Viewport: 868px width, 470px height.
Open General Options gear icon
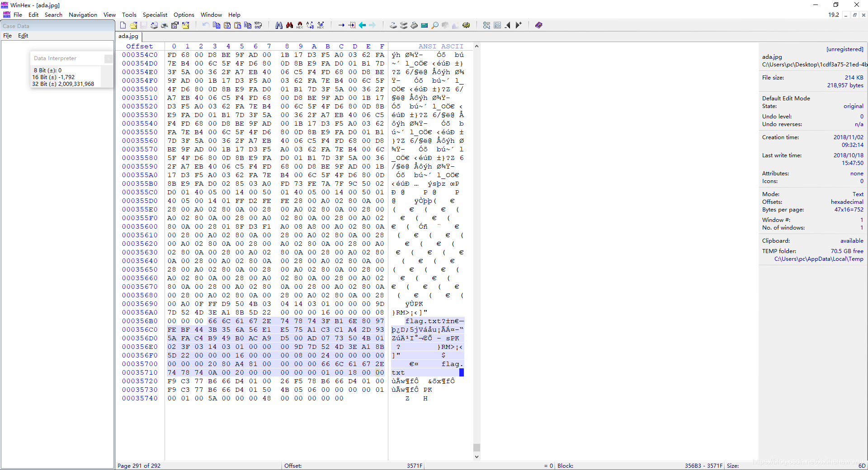[x=466, y=25]
